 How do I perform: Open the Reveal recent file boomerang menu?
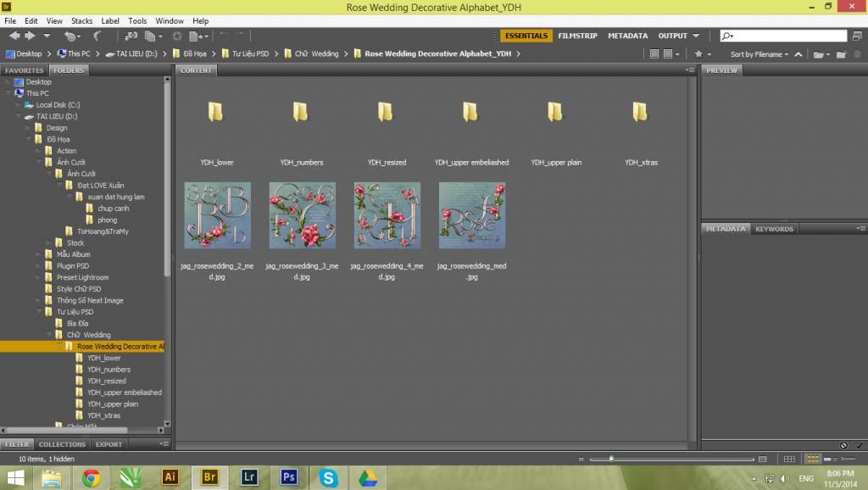71,36
